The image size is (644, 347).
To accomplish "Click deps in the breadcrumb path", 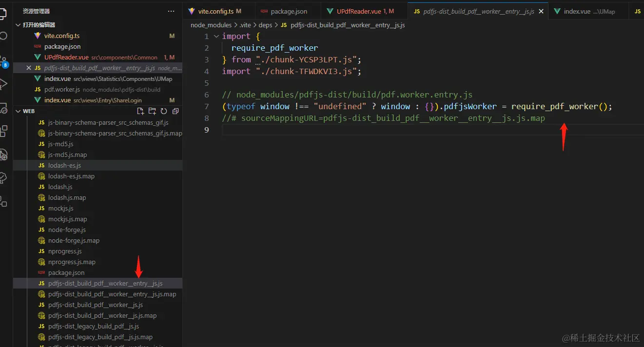I will [265, 25].
